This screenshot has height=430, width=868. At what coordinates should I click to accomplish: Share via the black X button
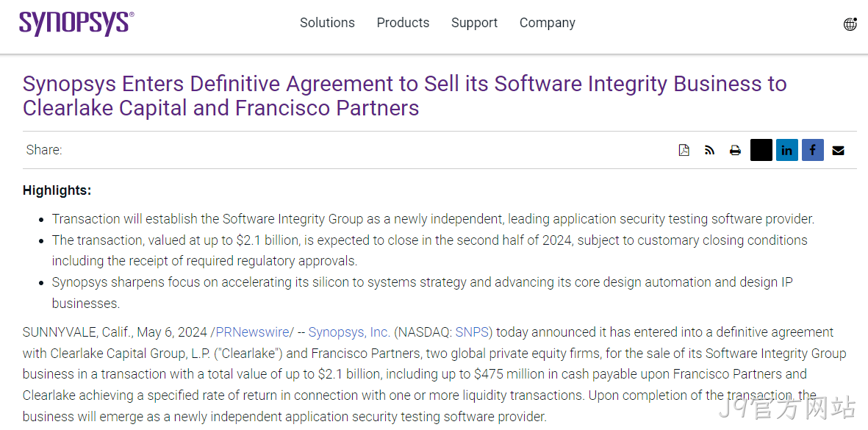(761, 150)
